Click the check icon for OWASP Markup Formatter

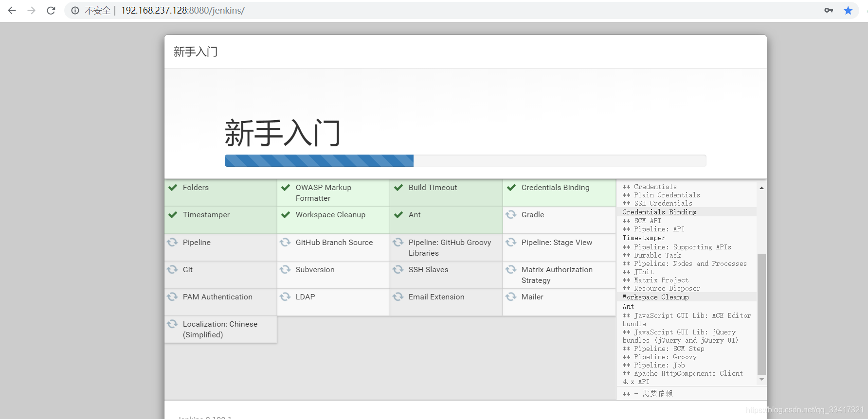(x=286, y=188)
